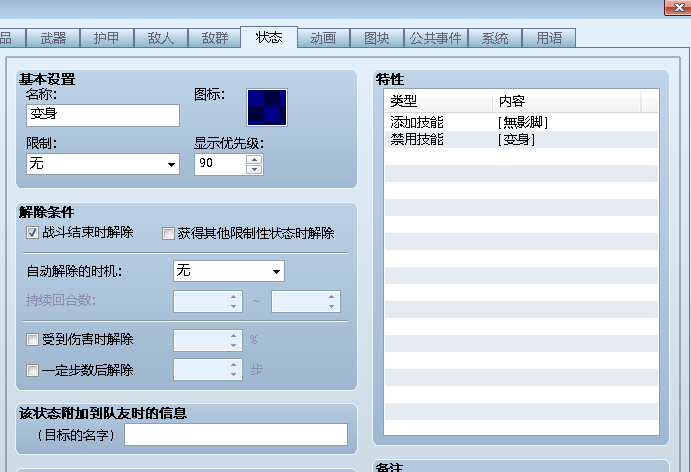Switch to the 动画 tab
This screenshot has height=472, width=691.
coord(323,38)
